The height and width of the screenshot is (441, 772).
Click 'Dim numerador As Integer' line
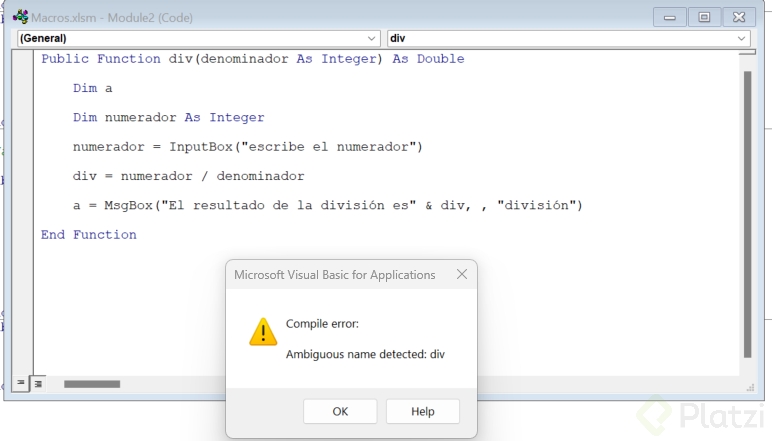coord(168,117)
